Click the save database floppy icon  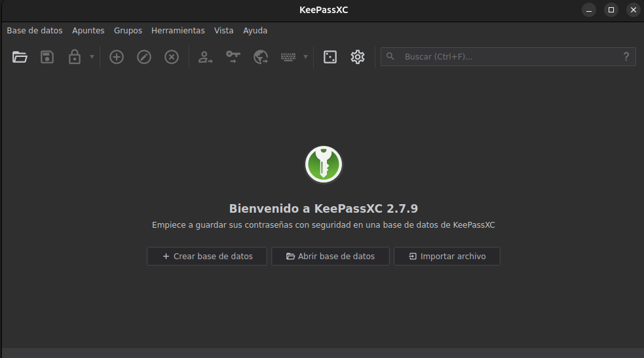[47, 57]
